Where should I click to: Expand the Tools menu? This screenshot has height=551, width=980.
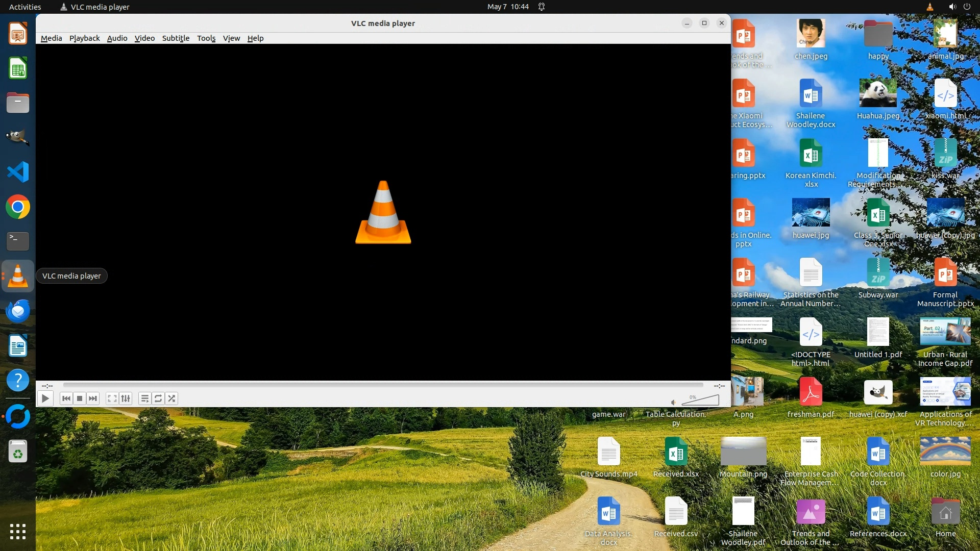pos(206,38)
